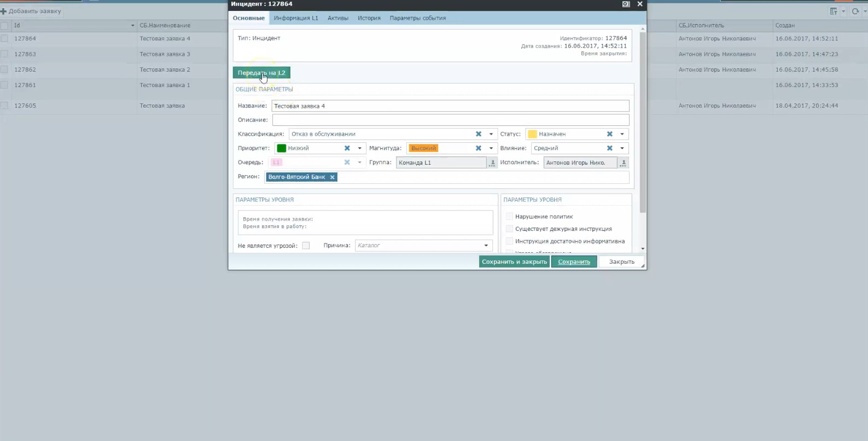Screen dimensions: 868x441
Task: Click the Группа field Команда L1
Action: pos(441,163)
